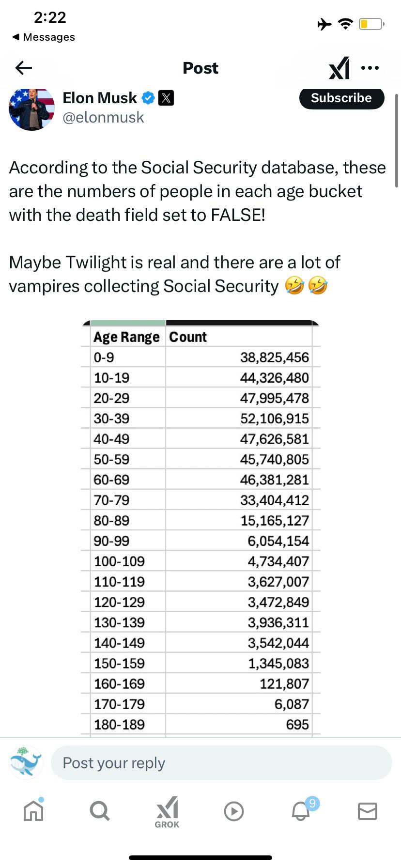Open the Search tab

tap(100, 811)
